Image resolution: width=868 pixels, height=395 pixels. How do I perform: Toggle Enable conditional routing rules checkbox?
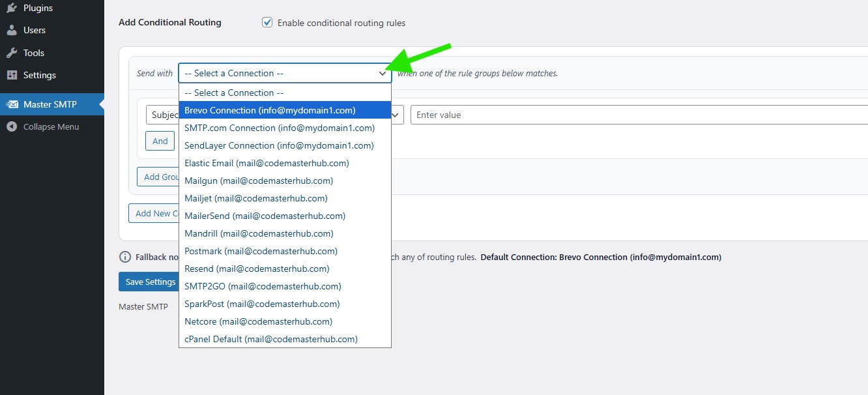[267, 23]
